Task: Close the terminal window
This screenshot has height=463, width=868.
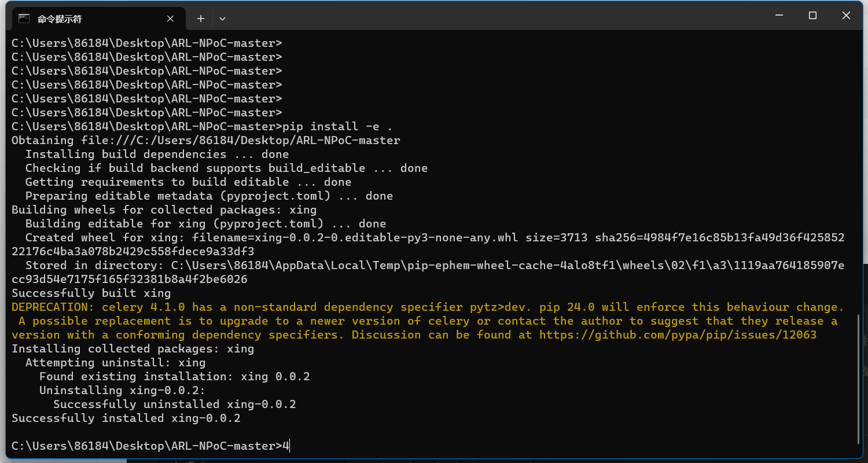Action: tap(846, 16)
